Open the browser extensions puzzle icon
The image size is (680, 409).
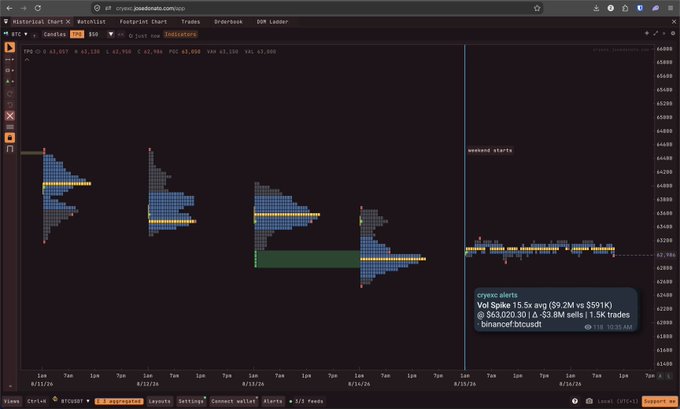click(x=625, y=8)
